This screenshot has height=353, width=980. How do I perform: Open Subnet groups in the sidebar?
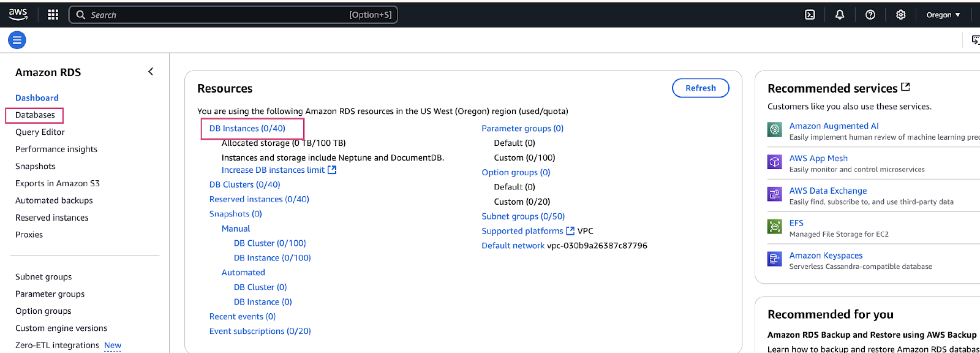43,277
